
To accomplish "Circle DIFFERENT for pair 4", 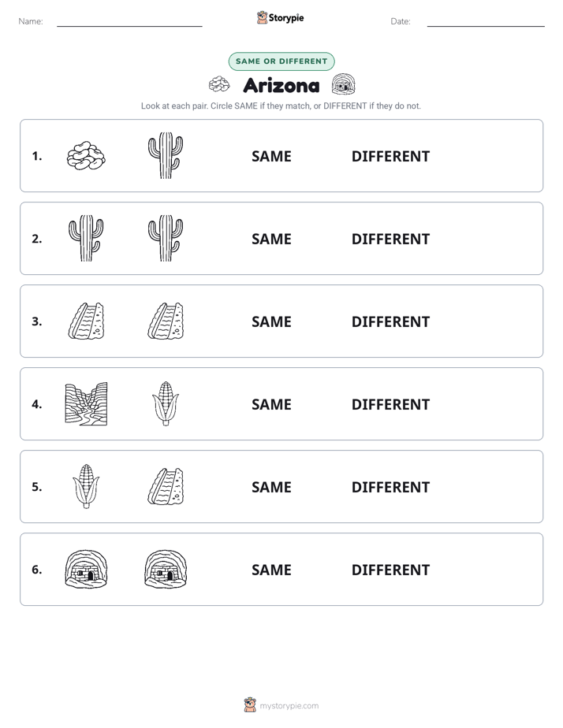I will pyautogui.click(x=390, y=404).
